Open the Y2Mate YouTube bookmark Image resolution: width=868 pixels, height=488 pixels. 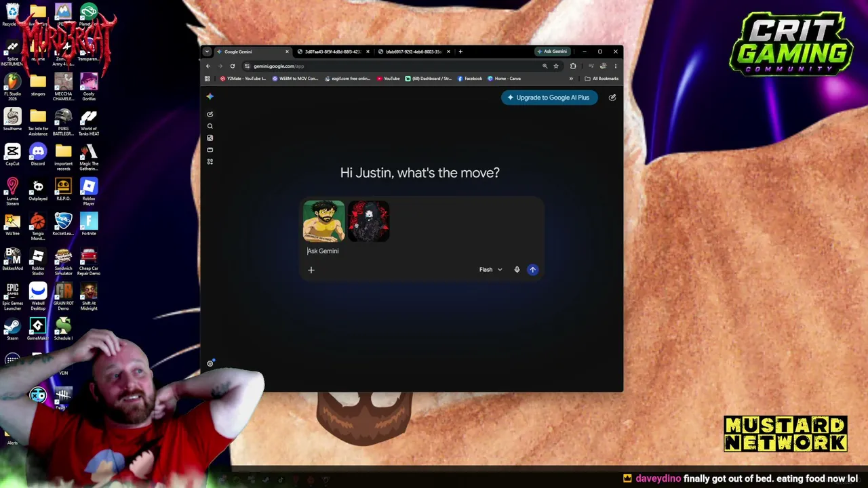point(243,79)
